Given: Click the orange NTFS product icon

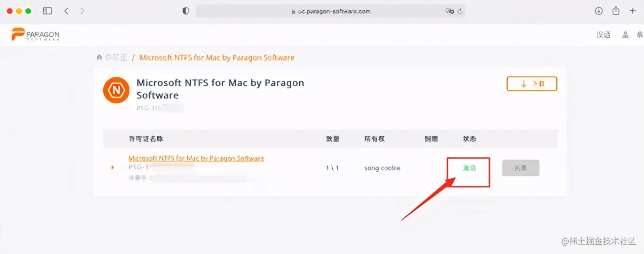Looking at the screenshot, I should coord(116,90).
